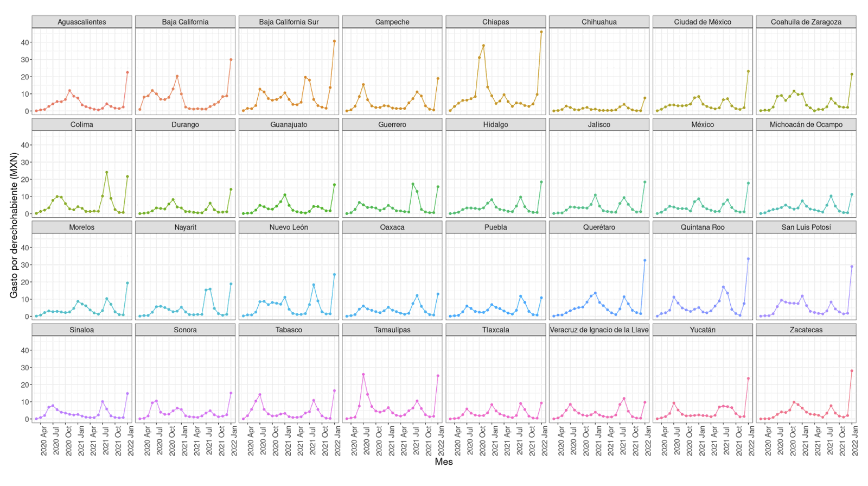Image resolution: width=868 pixels, height=486 pixels.
Task: Click the highest data point in Chiapas chart
Action: (541, 32)
